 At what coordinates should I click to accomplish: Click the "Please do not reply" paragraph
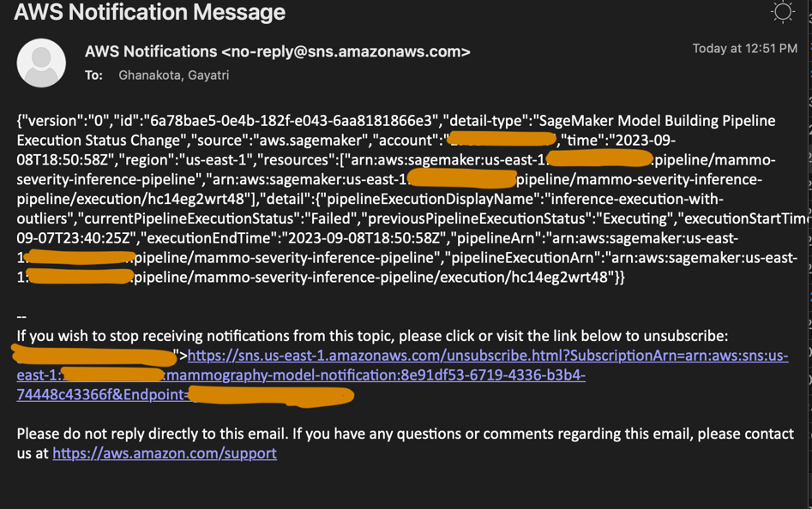[x=405, y=434]
